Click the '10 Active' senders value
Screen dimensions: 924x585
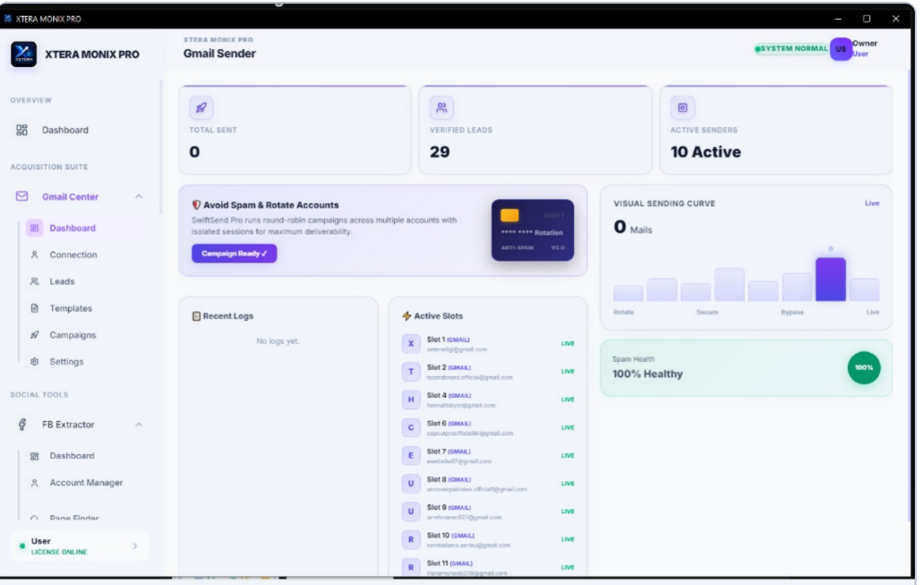[x=706, y=152]
